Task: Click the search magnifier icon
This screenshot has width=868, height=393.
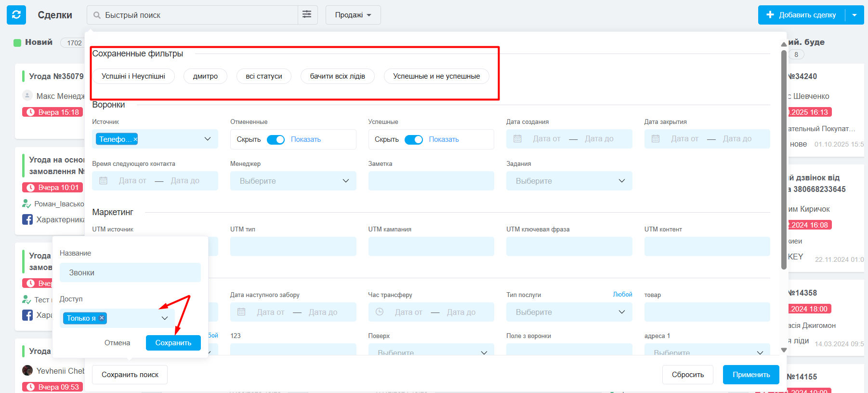Action: pyautogui.click(x=97, y=15)
